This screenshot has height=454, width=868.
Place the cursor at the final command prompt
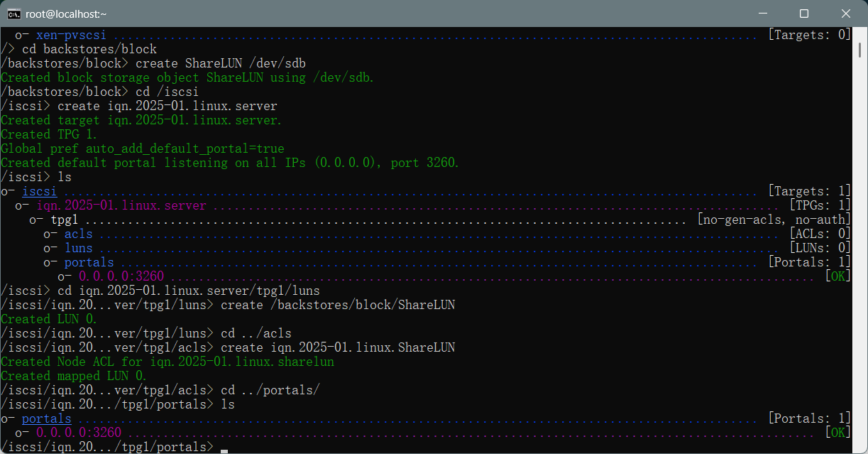coord(224,447)
